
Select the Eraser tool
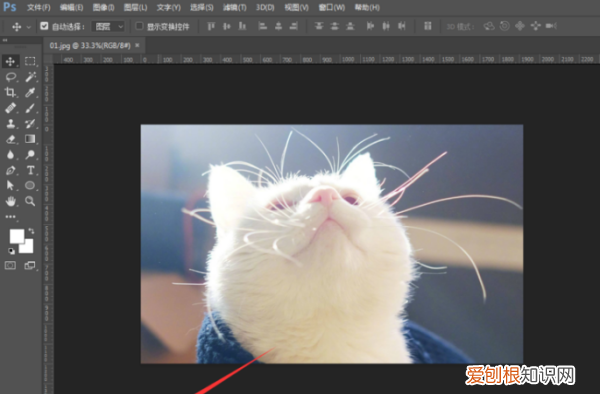10,139
